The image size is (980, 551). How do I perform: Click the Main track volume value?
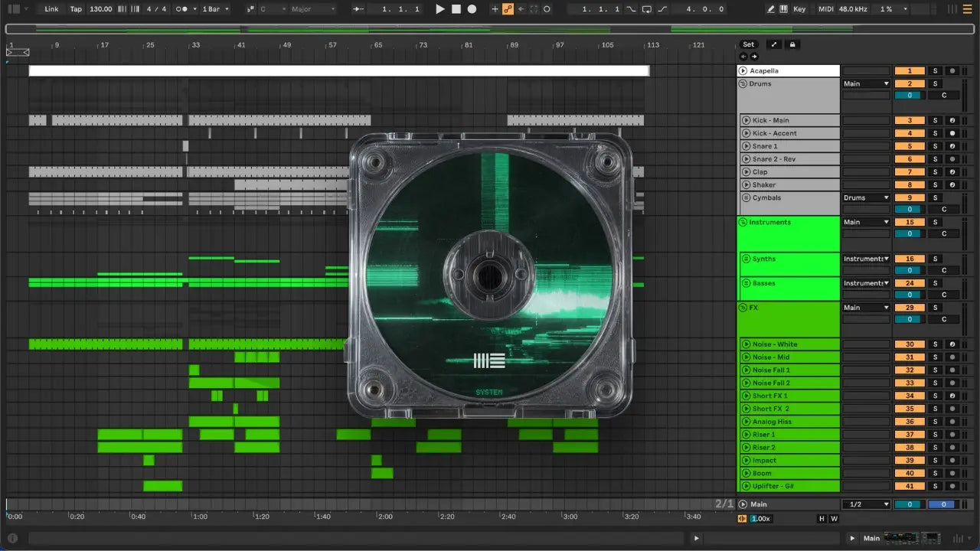(910, 504)
